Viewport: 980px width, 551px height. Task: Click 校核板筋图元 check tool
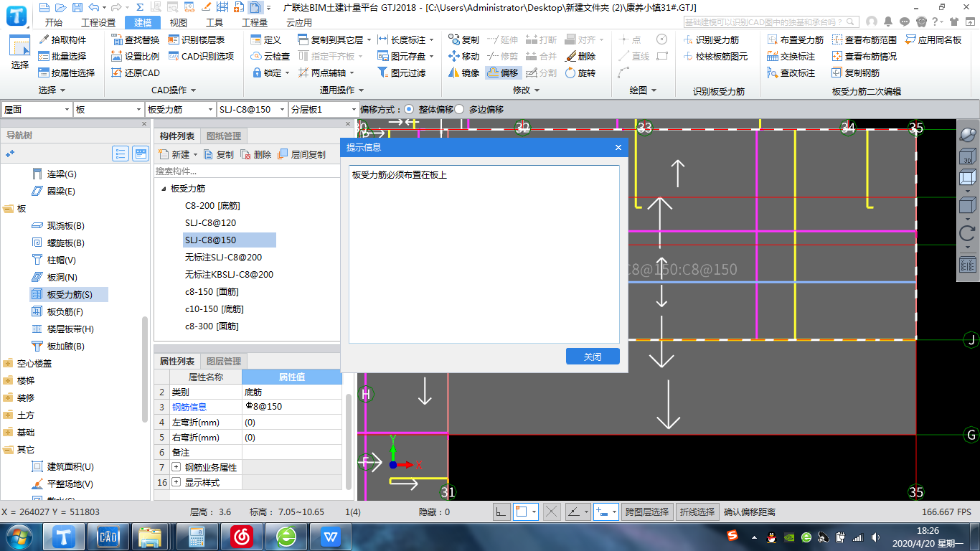click(x=715, y=56)
